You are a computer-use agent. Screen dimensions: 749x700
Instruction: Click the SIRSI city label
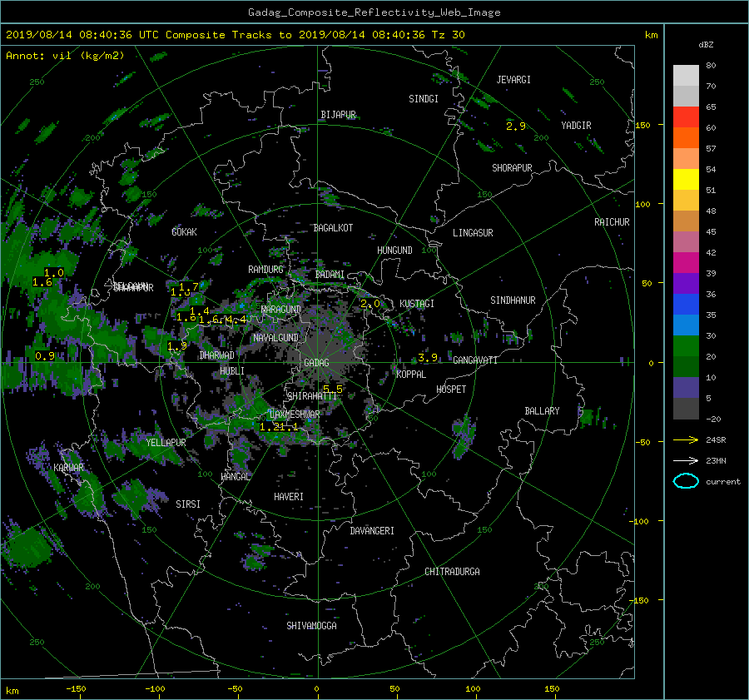[188, 504]
